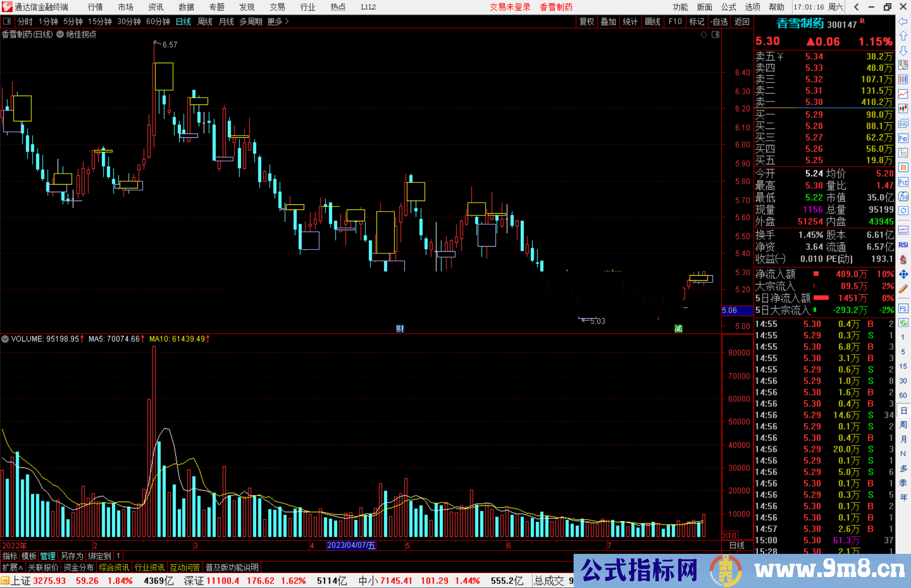Click the pencil drawing tool icon
The image size is (911, 588).
click(903, 289)
